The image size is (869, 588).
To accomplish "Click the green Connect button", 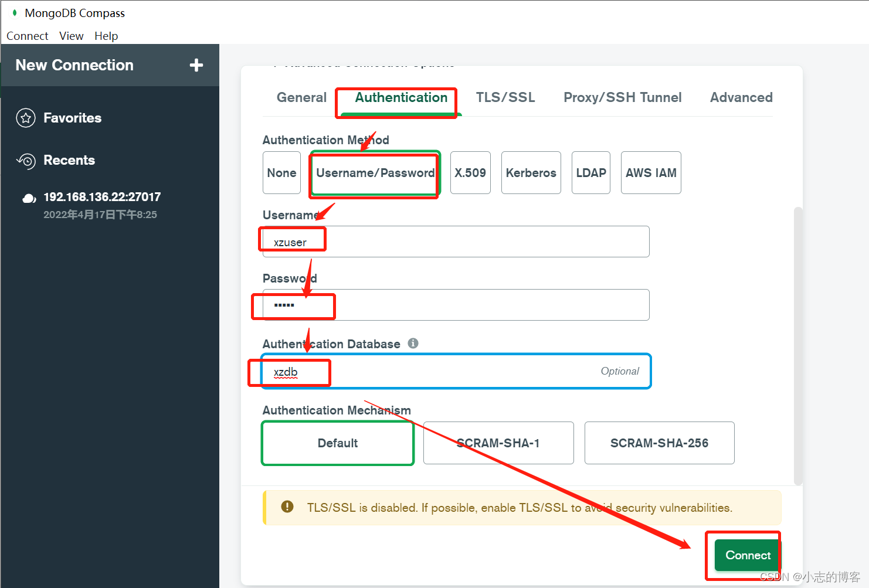I will click(748, 555).
